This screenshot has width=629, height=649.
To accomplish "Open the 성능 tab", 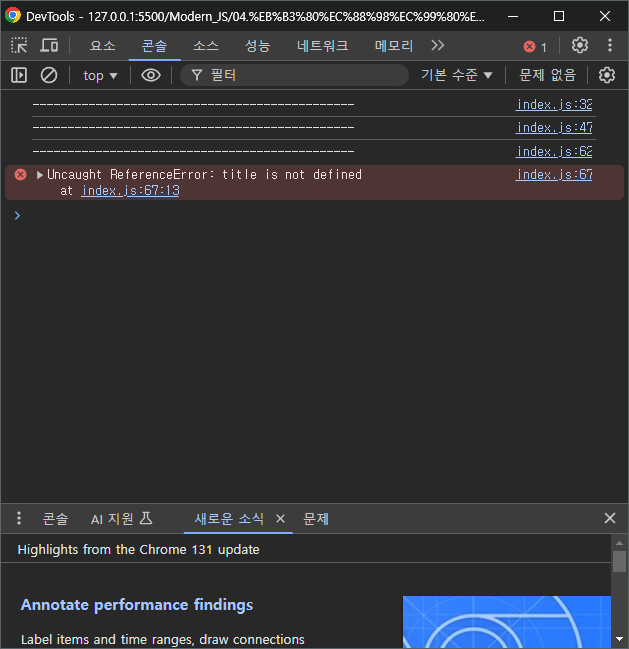I will pos(257,46).
